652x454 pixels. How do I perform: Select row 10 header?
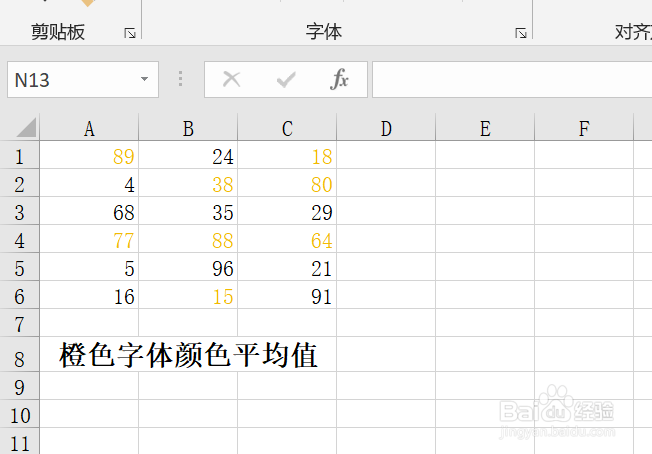20,414
